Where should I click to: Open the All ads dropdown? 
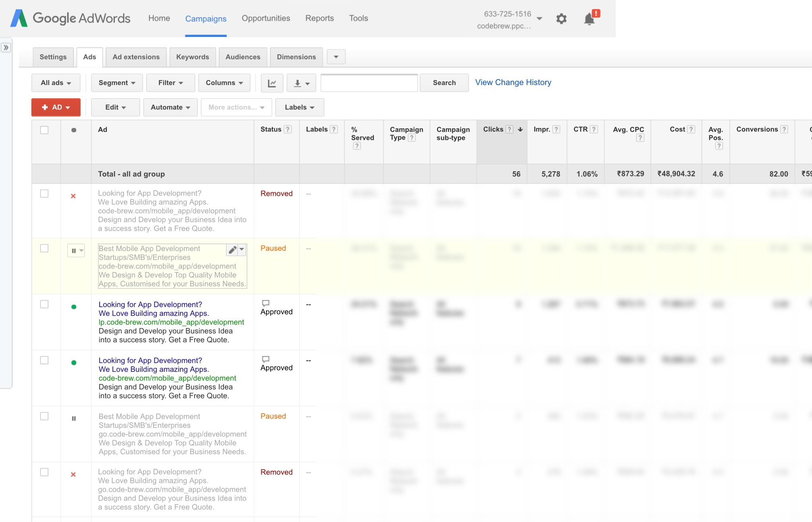click(56, 83)
